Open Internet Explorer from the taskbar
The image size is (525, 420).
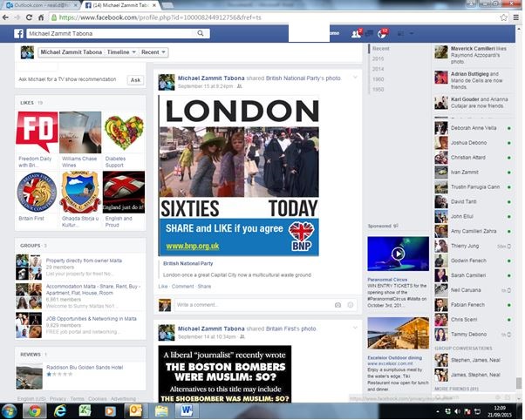coord(60,410)
